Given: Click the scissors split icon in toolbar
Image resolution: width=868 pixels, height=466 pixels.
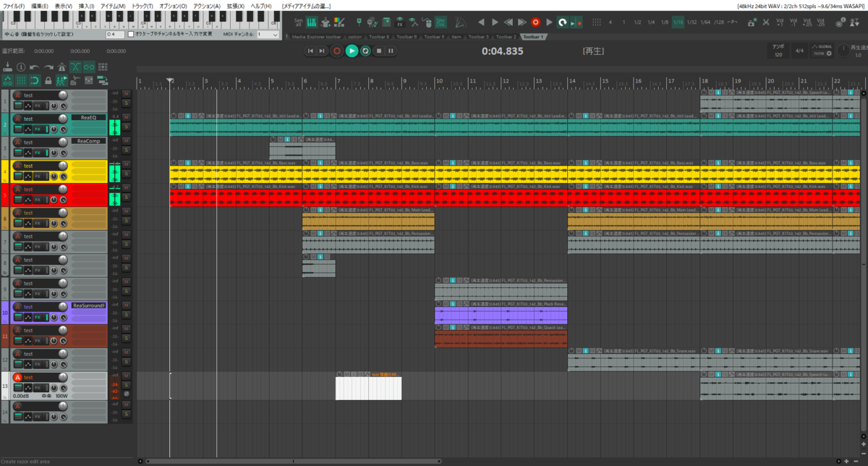Looking at the screenshot, I should point(766,22).
